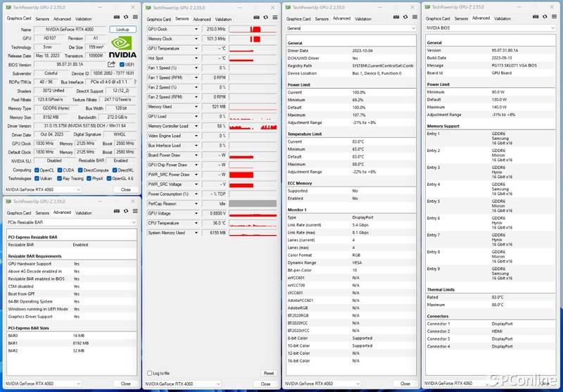Open GPU selector dropdown in Sensors window
Viewport: 563px width, 392px height.
pos(182,384)
